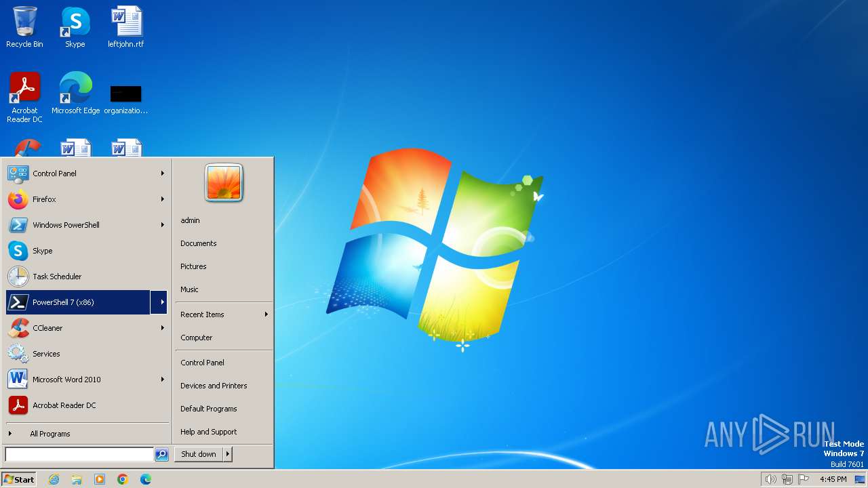
Task: Click the search magnifier button in Start menu
Action: click(x=161, y=455)
